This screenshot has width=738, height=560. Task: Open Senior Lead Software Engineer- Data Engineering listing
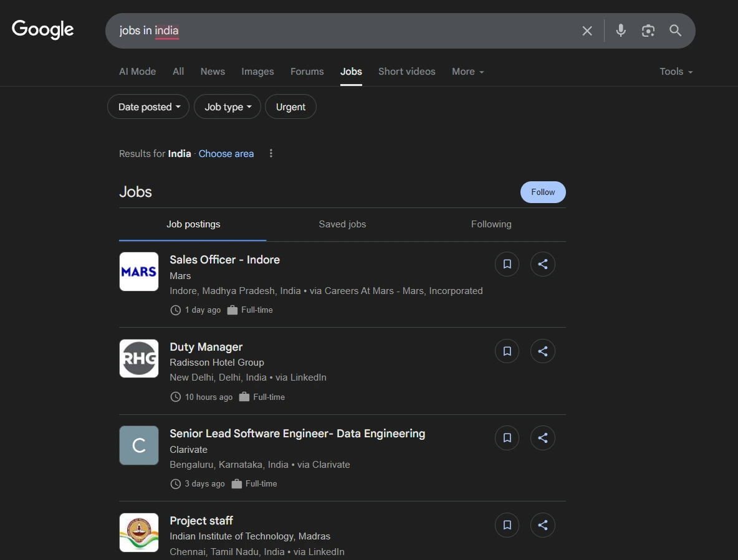pyautogui.click(x=297, y=434)
